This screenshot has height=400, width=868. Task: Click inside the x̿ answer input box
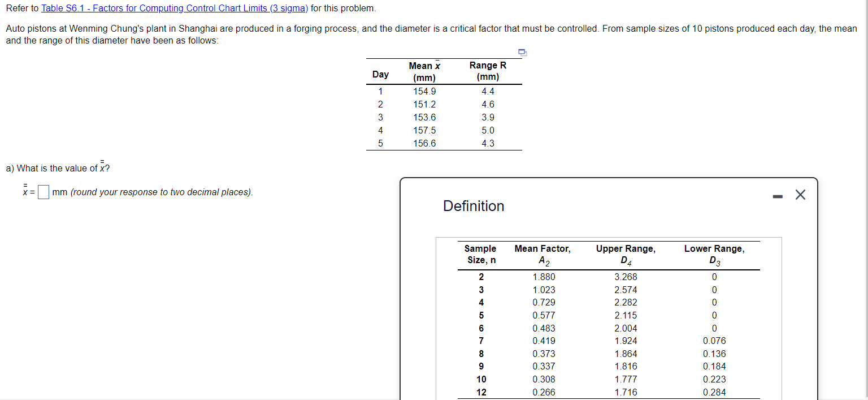[43, 192]
